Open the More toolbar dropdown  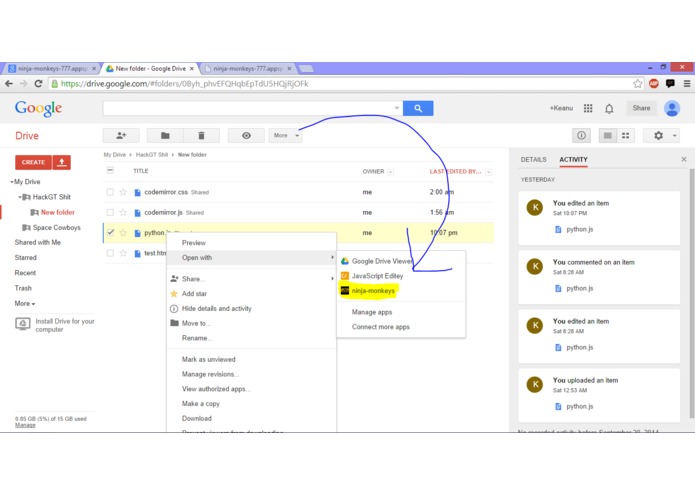tap(285, 136)
